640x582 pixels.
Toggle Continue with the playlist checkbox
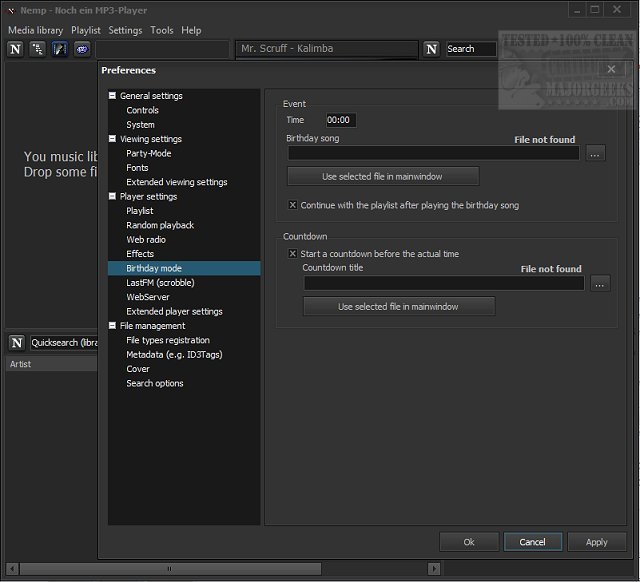[x=293, y=205]
